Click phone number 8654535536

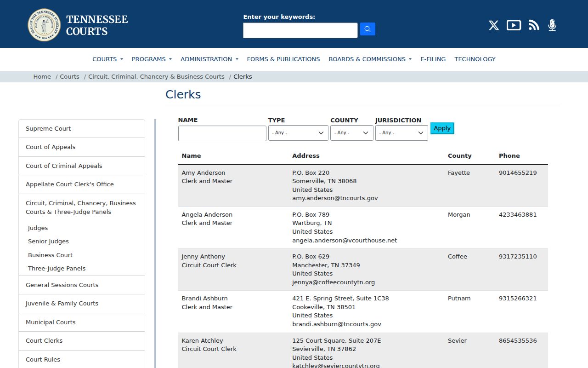point(518,341)
